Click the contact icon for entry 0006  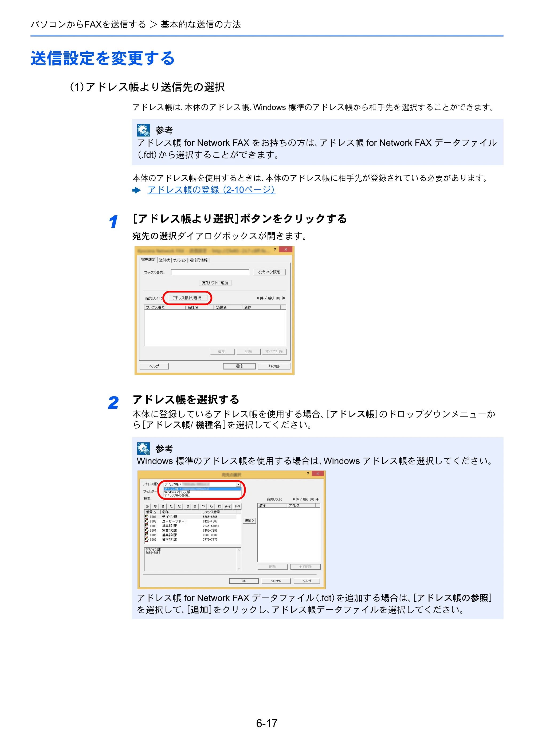click(x=147, y=540)
